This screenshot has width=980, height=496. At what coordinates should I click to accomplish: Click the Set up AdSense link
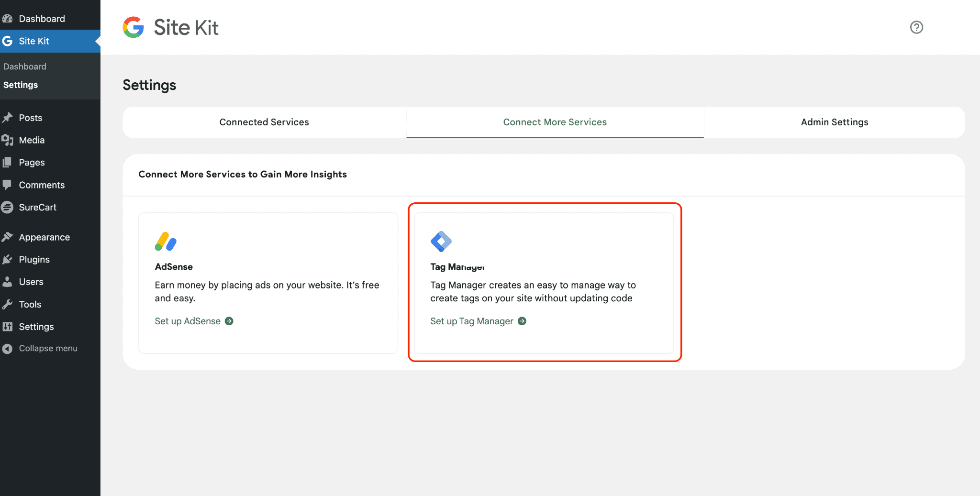[188, 321]
